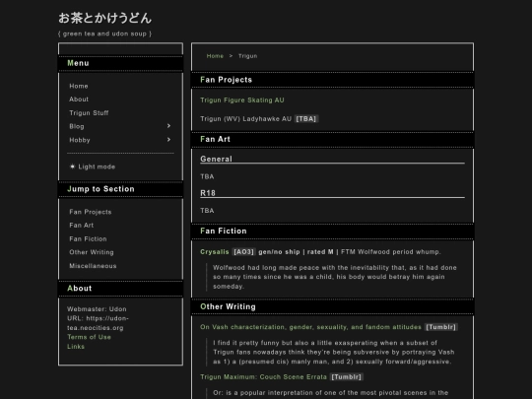Open the Hobby menu item
The height and width of the screenshot is (399, 532).
click(80, 140)
